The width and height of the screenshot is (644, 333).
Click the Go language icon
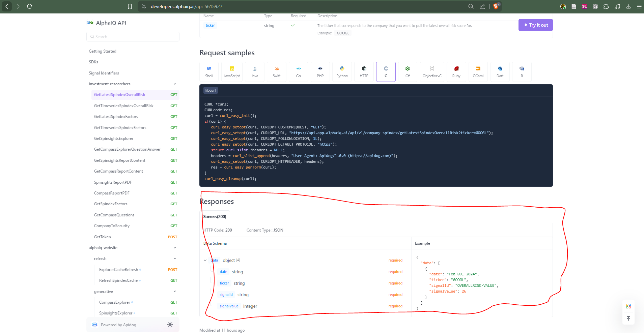pyautogui.click(x=298, y=71)
